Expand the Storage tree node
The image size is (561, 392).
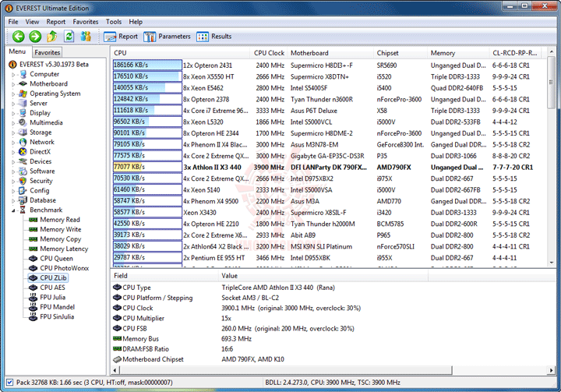13,132
